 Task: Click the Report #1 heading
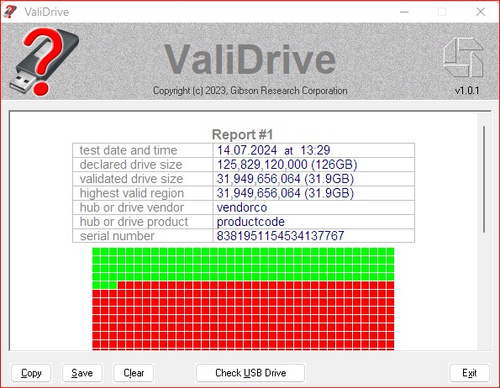point(243,135)
